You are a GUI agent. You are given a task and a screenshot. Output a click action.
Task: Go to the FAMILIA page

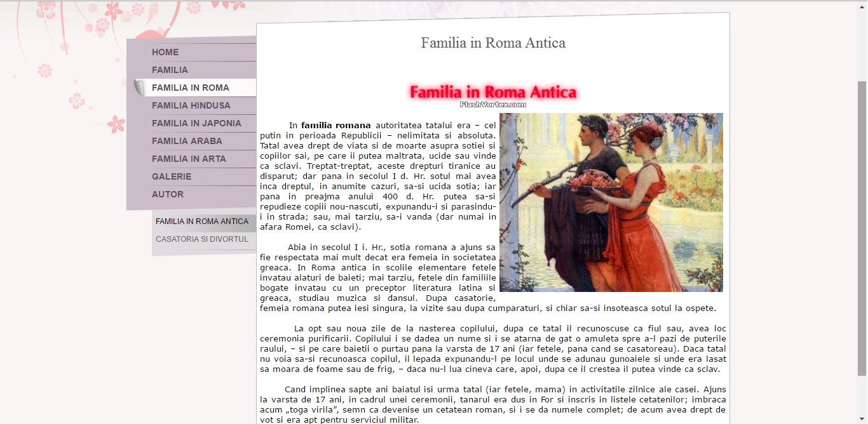click(x=170, y=70)
